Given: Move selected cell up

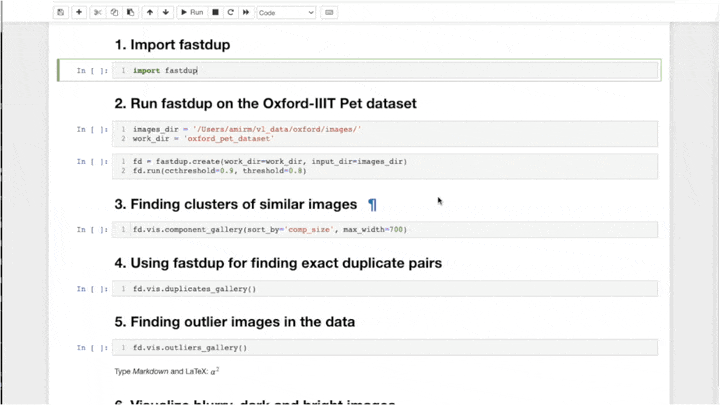Looking at the screenshot, I should pos(150,13).
